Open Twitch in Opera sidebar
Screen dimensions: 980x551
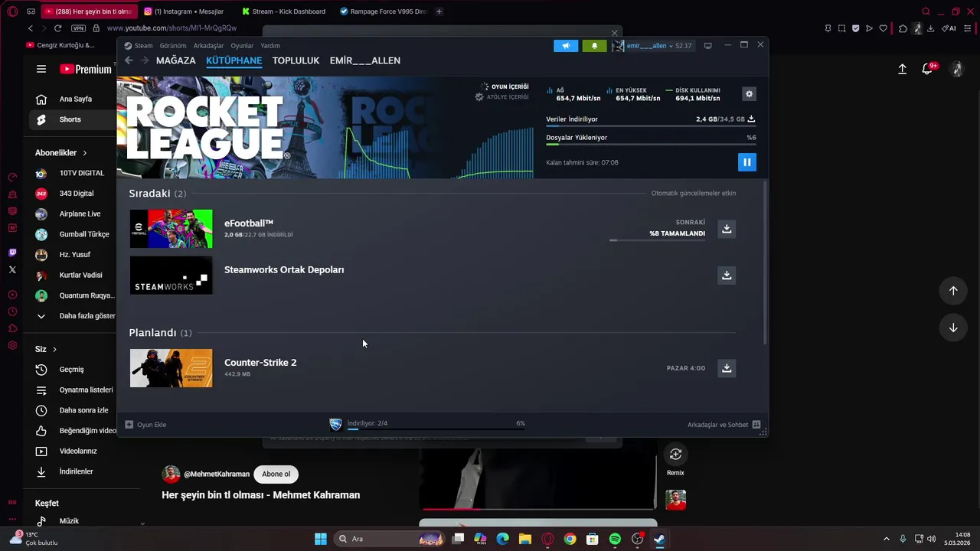(x=12, y=253)
